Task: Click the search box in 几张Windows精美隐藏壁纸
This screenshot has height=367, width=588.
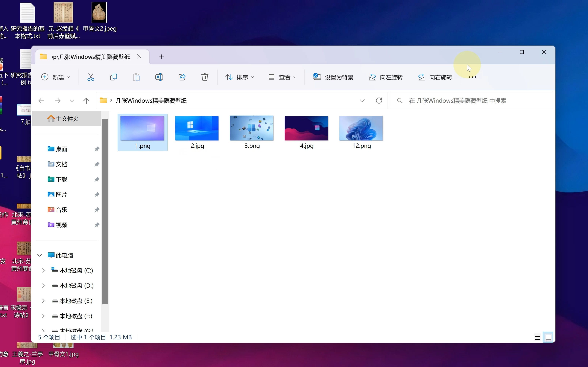Action: 471,101
